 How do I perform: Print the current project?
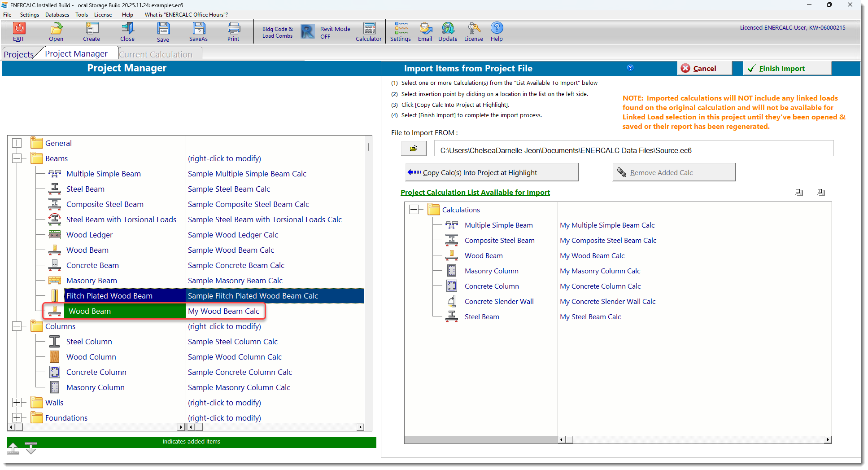pyautogui.click(x=233, y=31)
